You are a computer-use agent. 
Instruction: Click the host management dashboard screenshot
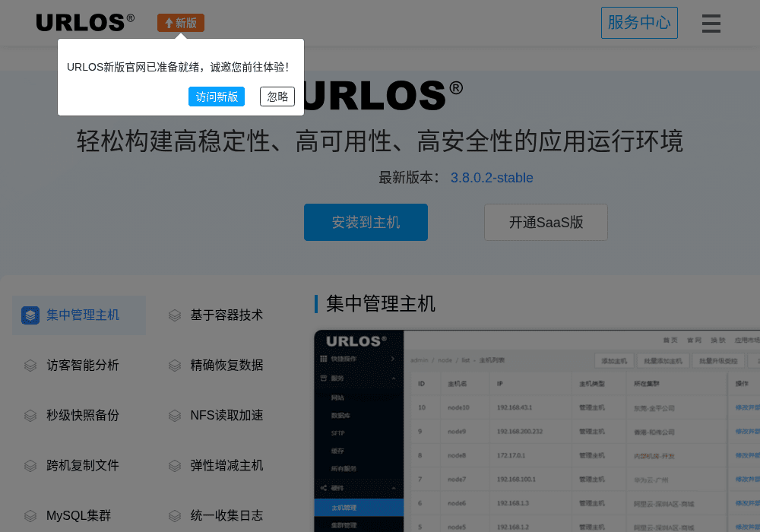[537, 431]
